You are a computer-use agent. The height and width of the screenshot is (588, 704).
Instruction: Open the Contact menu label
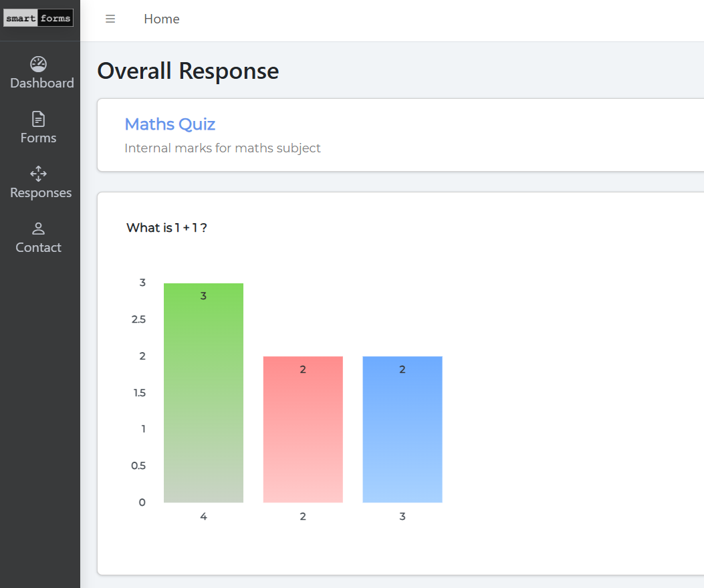(x=38, y=248)
